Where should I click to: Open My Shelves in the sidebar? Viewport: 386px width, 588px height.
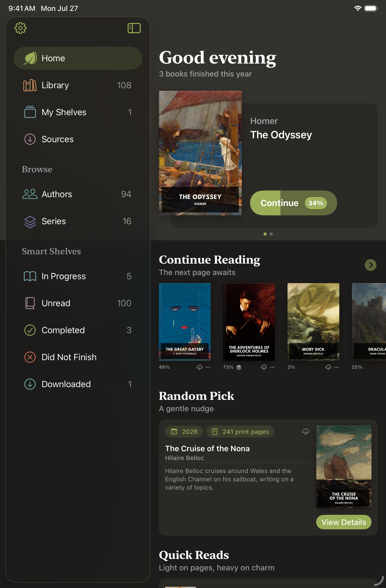[x=78, y=112]
